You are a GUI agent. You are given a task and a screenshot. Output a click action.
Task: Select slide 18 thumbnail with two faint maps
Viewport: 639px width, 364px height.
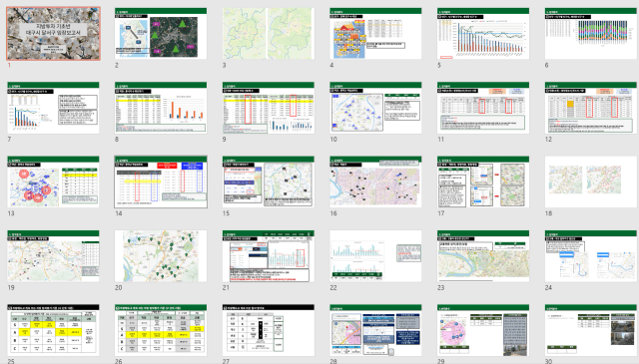click(591, 182)
